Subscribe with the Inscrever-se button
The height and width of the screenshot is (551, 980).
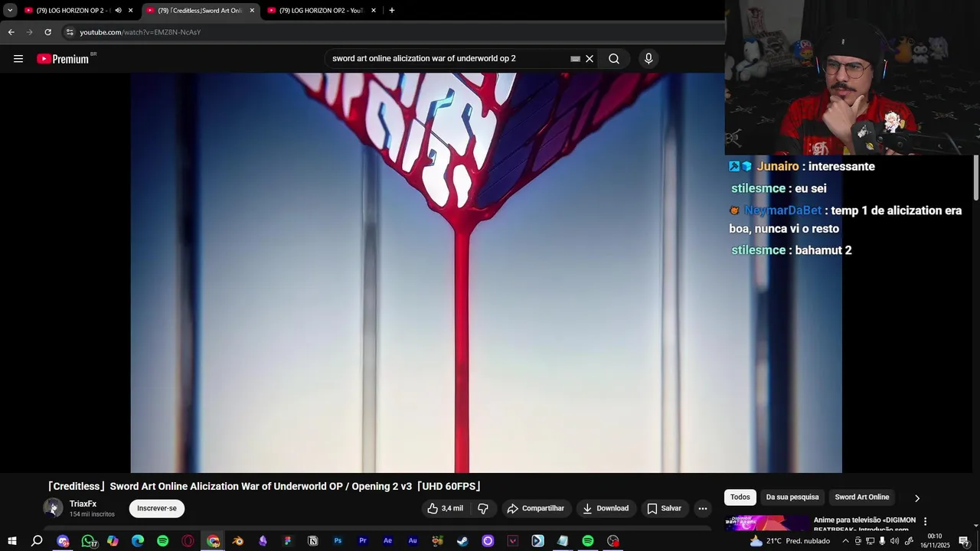157,508
